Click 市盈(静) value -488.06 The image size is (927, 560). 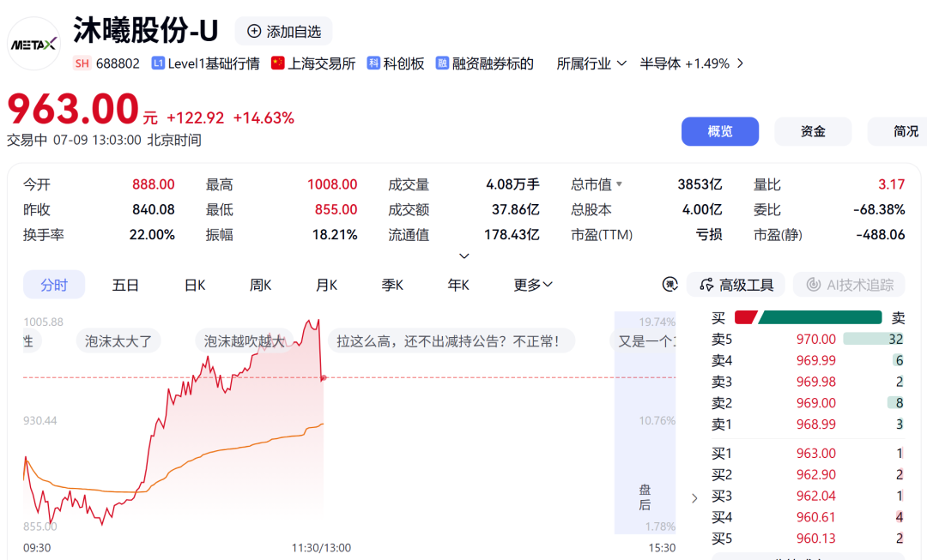(881, 234)
